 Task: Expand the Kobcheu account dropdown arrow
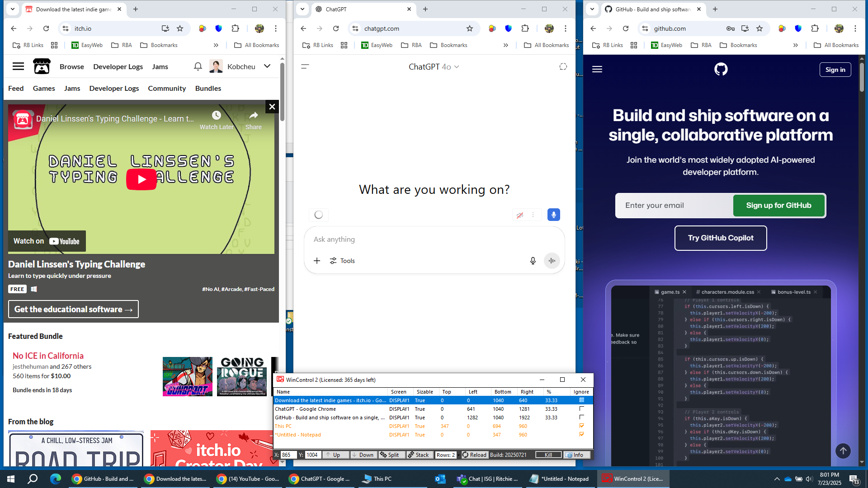(x=267, y=66)
